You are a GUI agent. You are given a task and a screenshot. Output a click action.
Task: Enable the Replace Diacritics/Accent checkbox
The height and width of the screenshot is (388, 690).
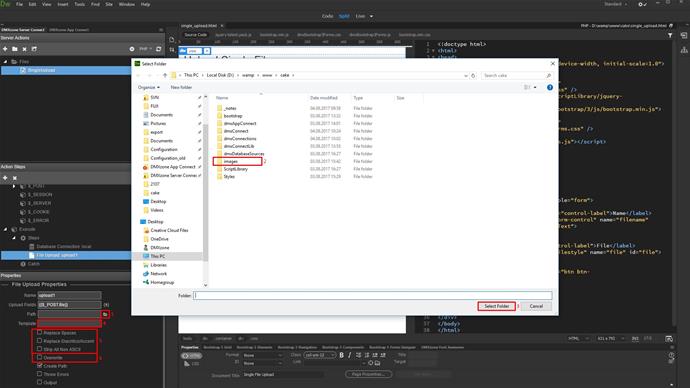[x=40, y=340]
